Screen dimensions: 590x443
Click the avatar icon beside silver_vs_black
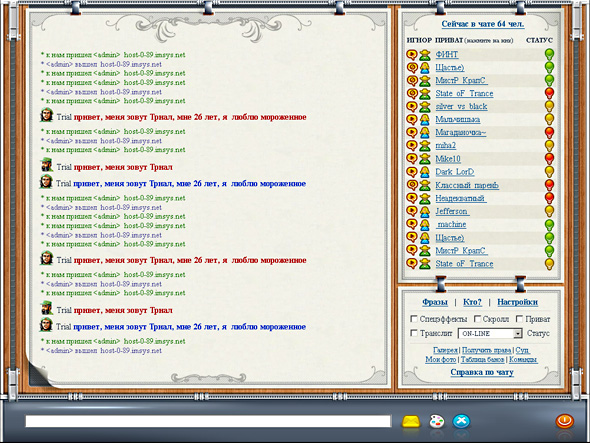click(425, 107)
